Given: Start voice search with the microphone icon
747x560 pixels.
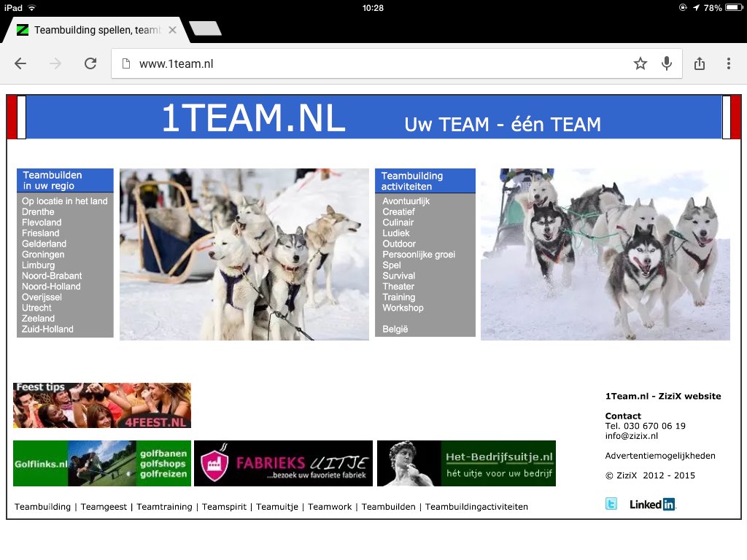Looking at the screenshot, I should click(x=666, y=63).
